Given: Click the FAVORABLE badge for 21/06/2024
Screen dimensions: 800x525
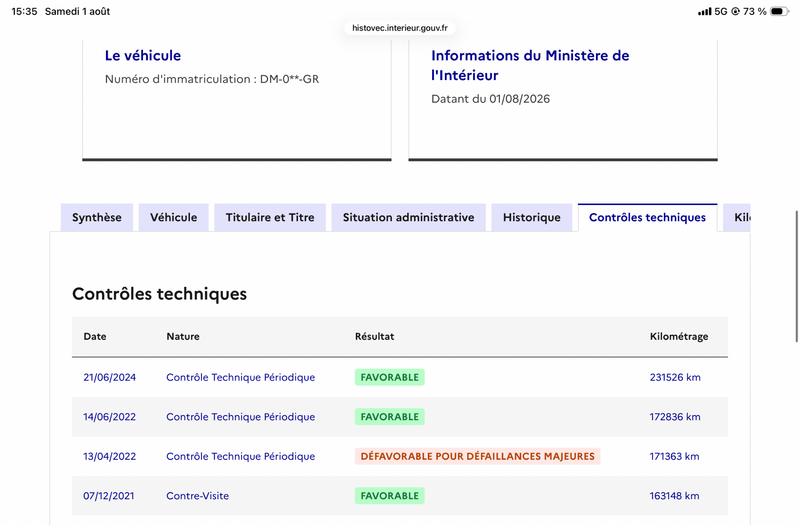Looking at the screenshot, I should coord(390,378).
